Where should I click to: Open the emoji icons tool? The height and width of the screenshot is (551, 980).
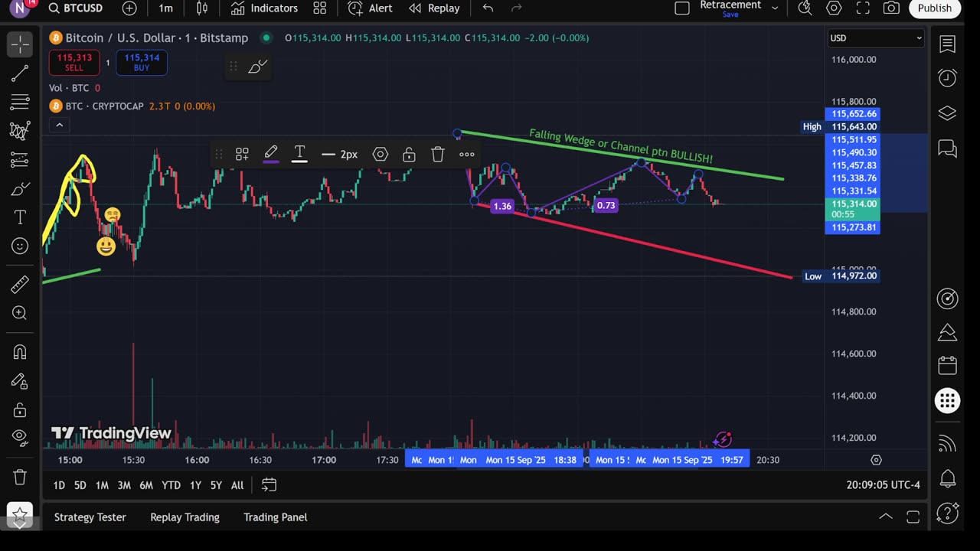(x=20, y=246)
